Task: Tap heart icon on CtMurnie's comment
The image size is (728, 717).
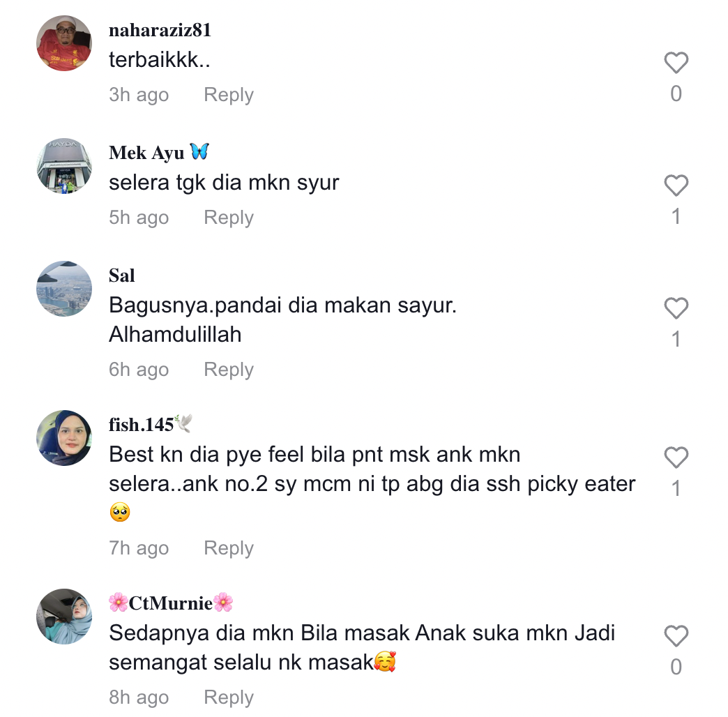Action: (676, 635)
